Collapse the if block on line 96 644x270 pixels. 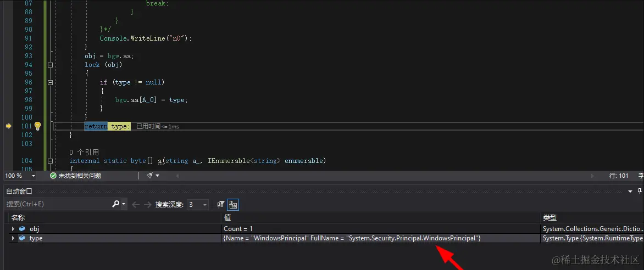[x=51, y=82]
